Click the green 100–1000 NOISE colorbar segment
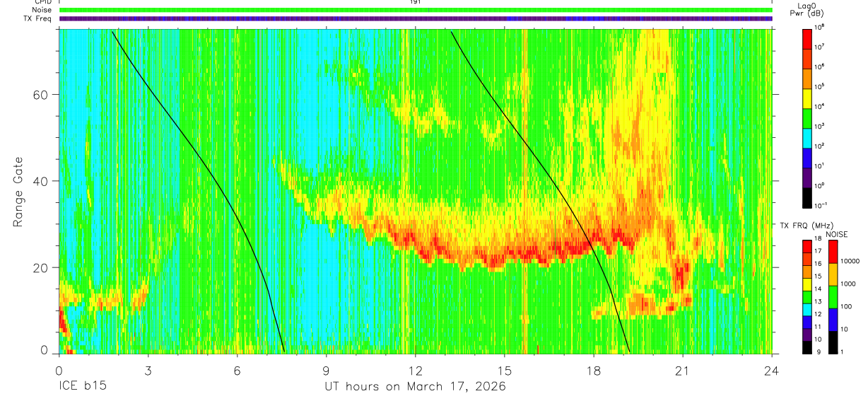 833,297
